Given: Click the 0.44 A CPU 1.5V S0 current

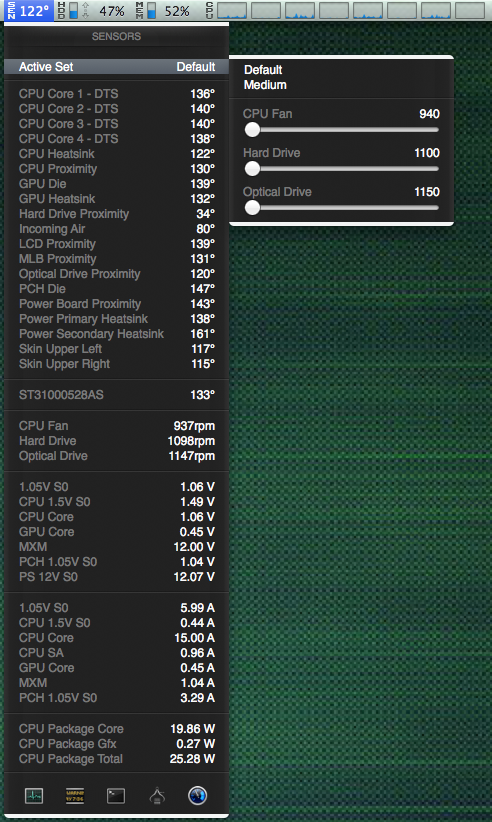Looking at the screenshot, I should coord(198,623).
